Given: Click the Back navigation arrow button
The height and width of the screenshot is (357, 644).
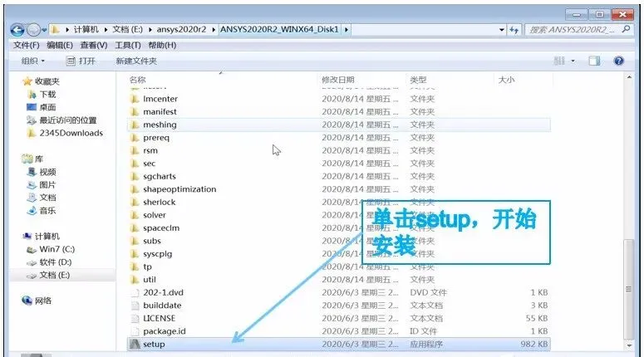Looking at the screenshot, I should (17, 30).
